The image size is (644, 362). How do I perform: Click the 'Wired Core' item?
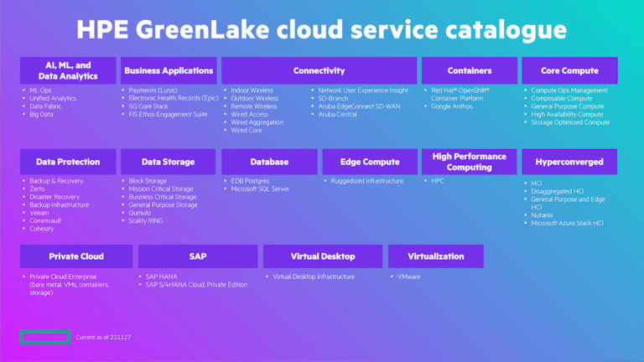(246, 130)
